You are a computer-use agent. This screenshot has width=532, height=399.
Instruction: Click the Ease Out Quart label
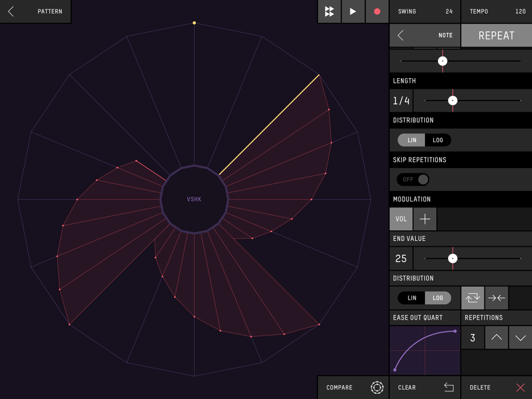click(x=417, y=318)
